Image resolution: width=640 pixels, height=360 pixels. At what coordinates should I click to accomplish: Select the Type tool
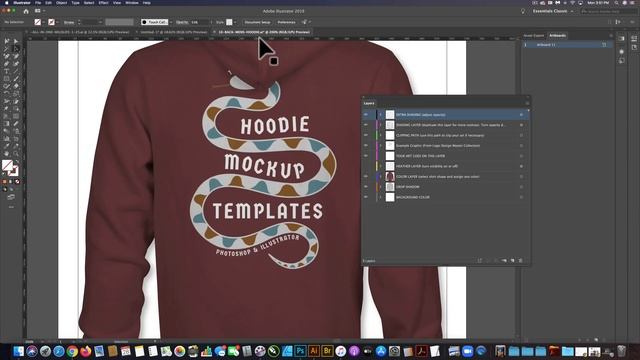pyautogui.click(x=7, y=71)
